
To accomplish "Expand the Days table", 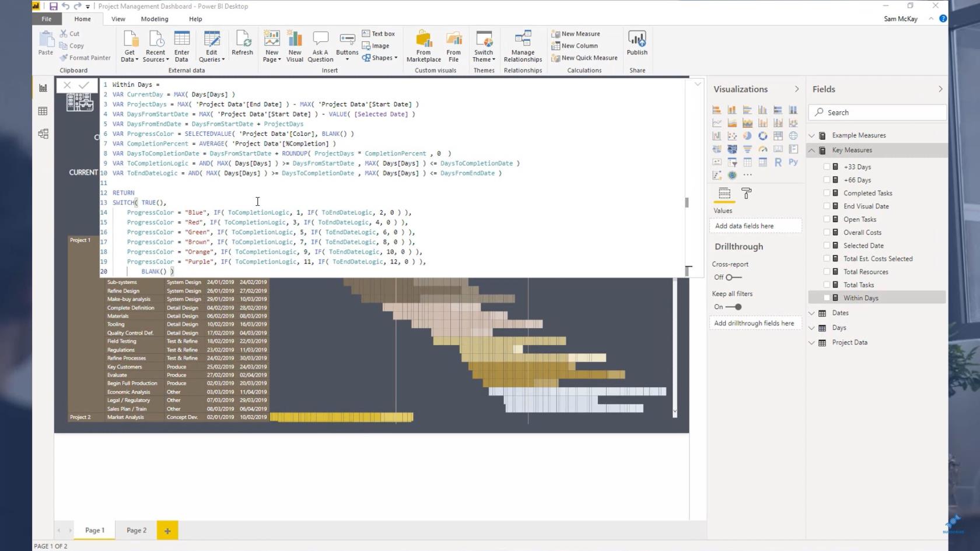I will 811,328.
